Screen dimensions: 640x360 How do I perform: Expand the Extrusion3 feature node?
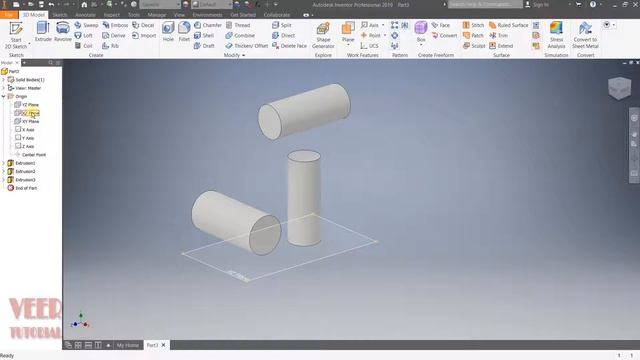coord(4,180)
